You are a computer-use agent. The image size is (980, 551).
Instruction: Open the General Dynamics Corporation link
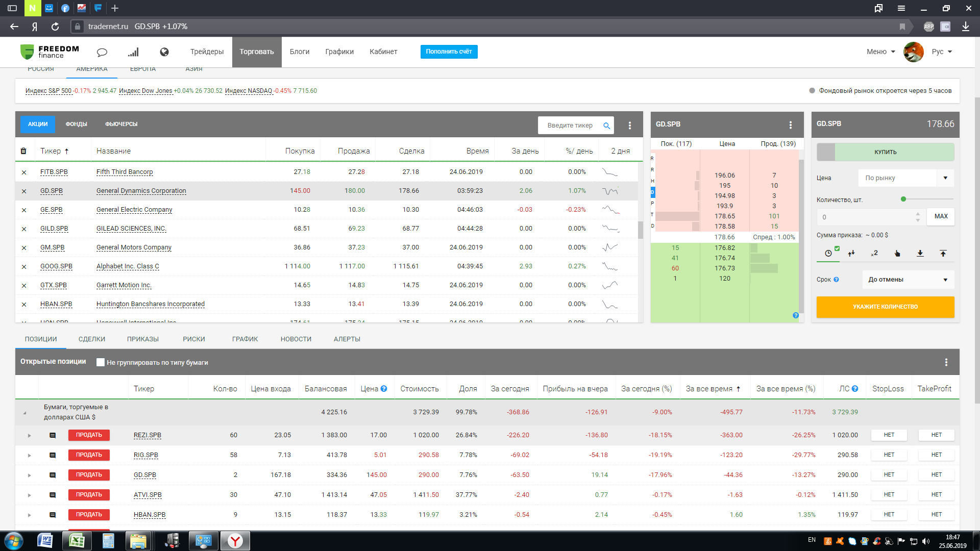tap(141, 191)
